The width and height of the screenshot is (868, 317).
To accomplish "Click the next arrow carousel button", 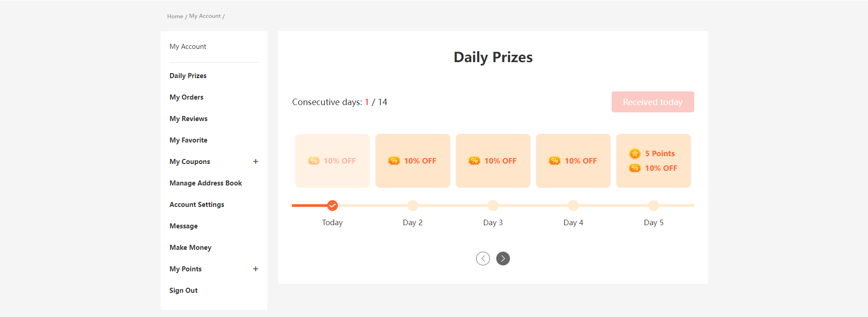I will (x=503, y=259).
